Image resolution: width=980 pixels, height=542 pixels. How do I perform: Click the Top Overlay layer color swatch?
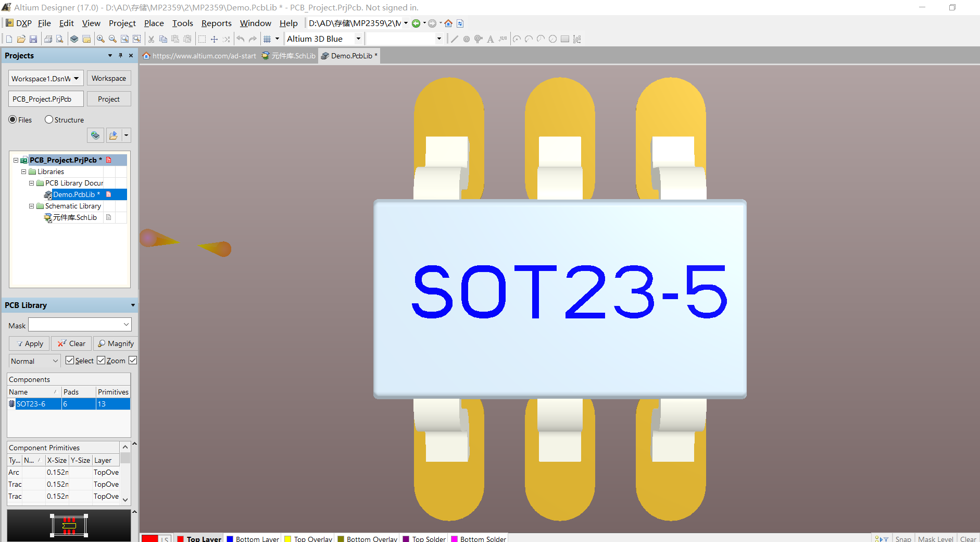click(x=287, y=538)
